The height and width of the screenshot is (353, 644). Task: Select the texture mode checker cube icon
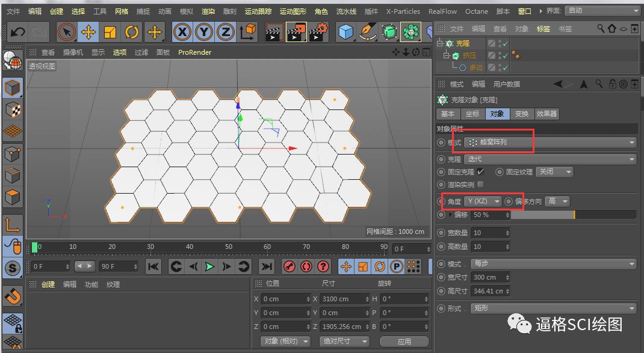click(x=12, y=109)
